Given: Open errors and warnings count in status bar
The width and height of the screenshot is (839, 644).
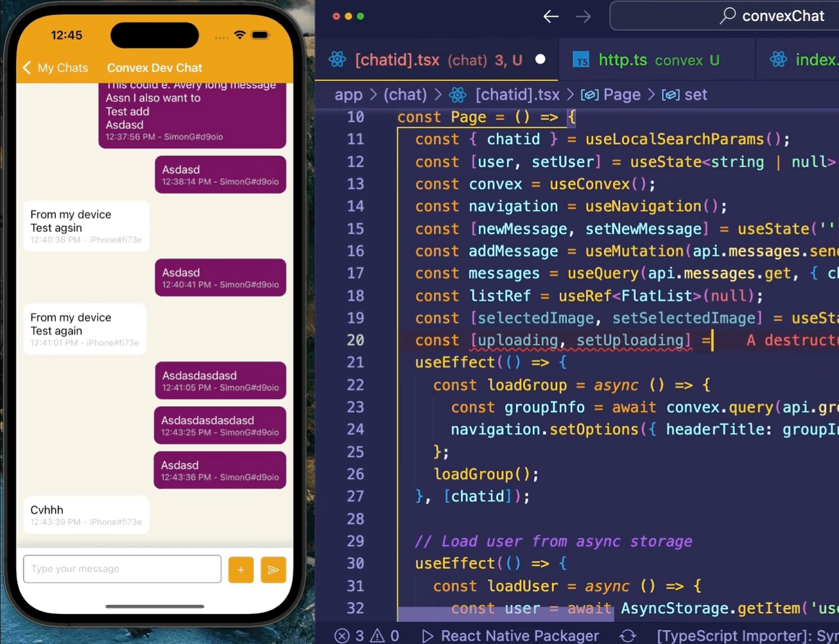Looking at the screenshot, I should pos(366,635).
